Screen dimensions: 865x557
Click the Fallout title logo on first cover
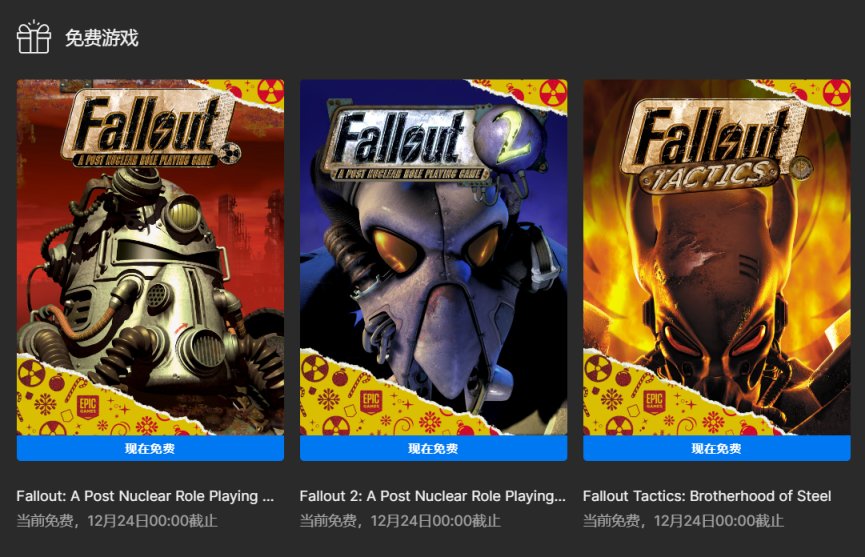[x=150, y=131]
